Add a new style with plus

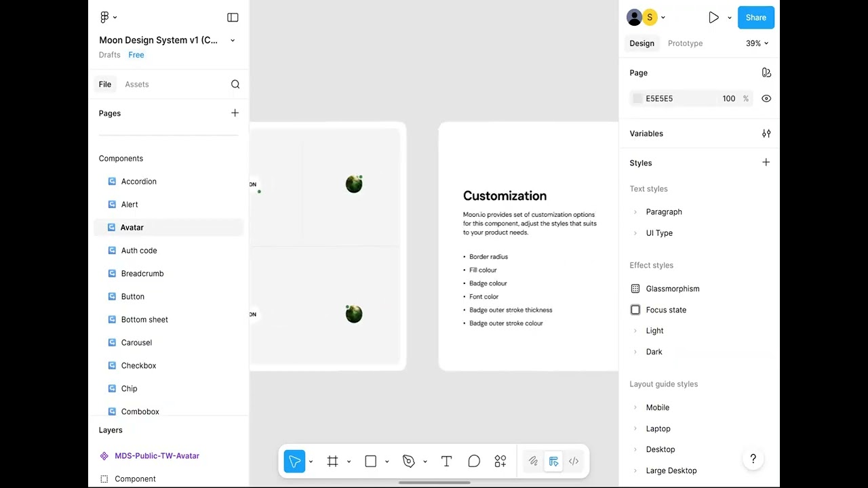[x=766, y=163]
